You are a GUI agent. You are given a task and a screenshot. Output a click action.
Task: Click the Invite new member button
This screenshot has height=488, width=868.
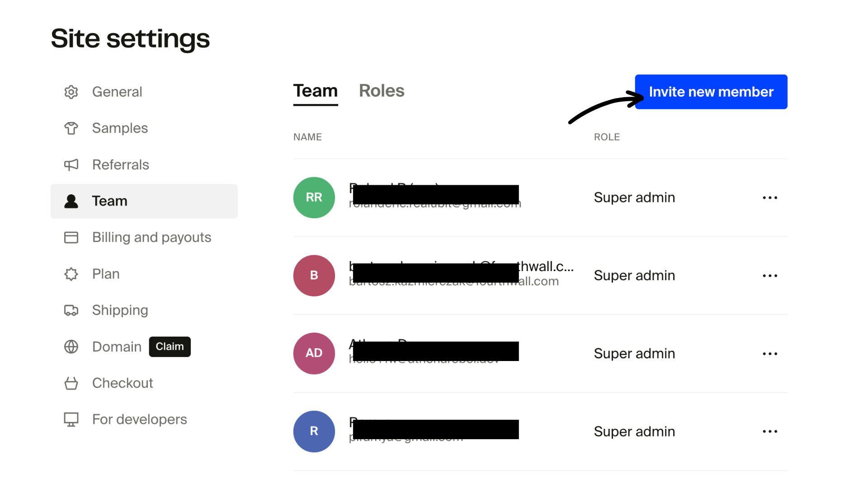coord(711,92)
